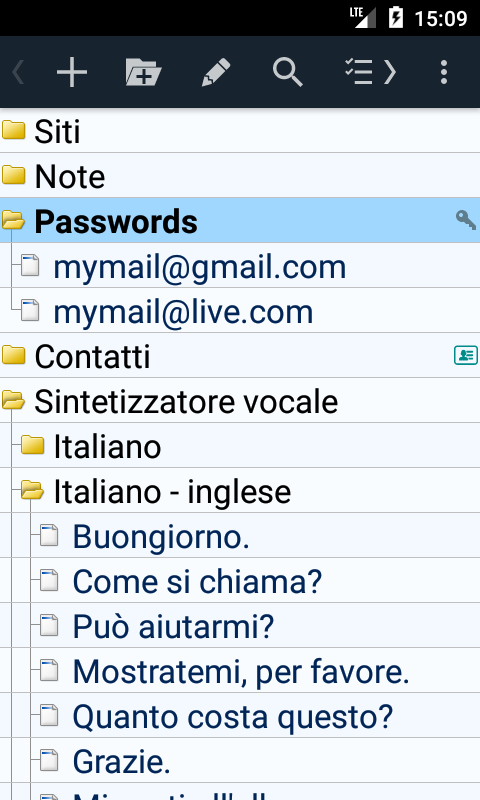This screenshot has height=800, width=480.
Task: Create a new folder with folder-plus icon
Action: click(x=143, y=72)
